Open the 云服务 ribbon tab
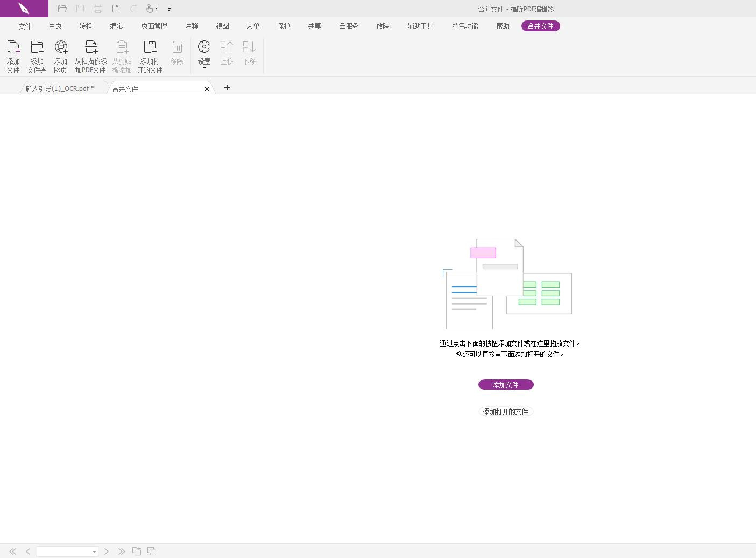Screen dimensions: 756x558 coord(349,26)
